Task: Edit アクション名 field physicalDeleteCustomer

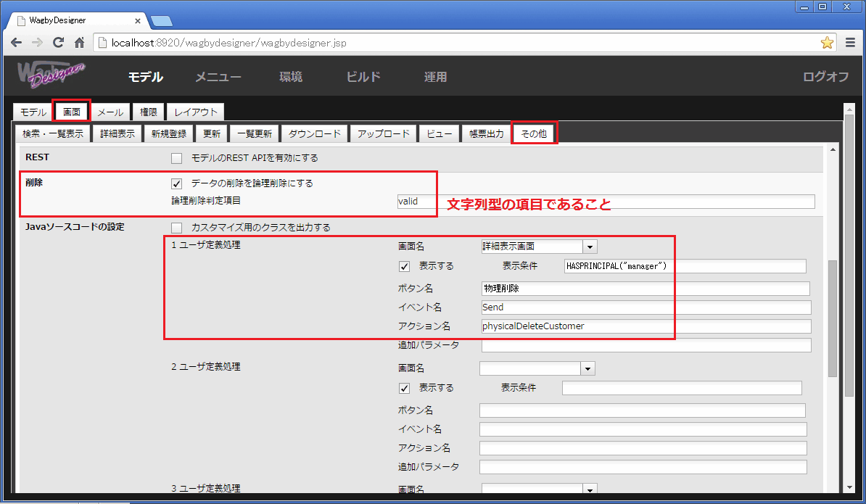Action: [646, 326]
